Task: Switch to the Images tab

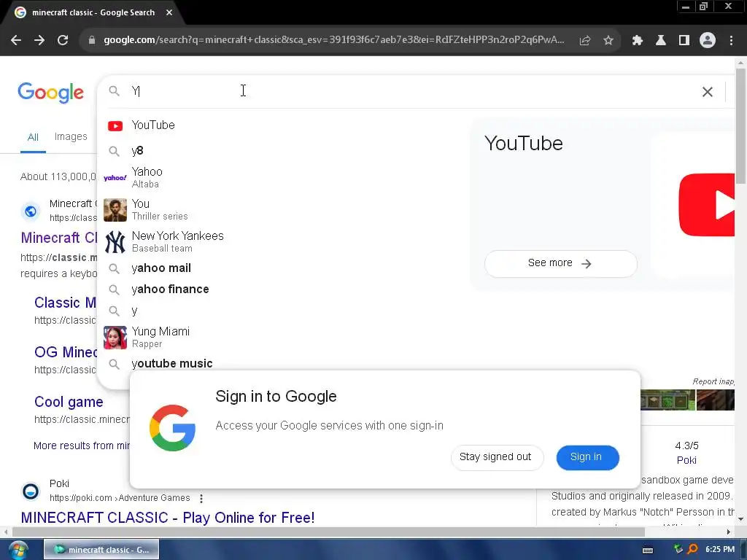Action: click(x=71, y=136)
